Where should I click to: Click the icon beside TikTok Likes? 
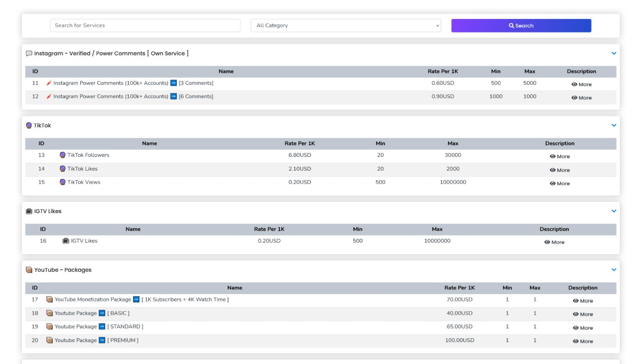[x=63, y=169]
